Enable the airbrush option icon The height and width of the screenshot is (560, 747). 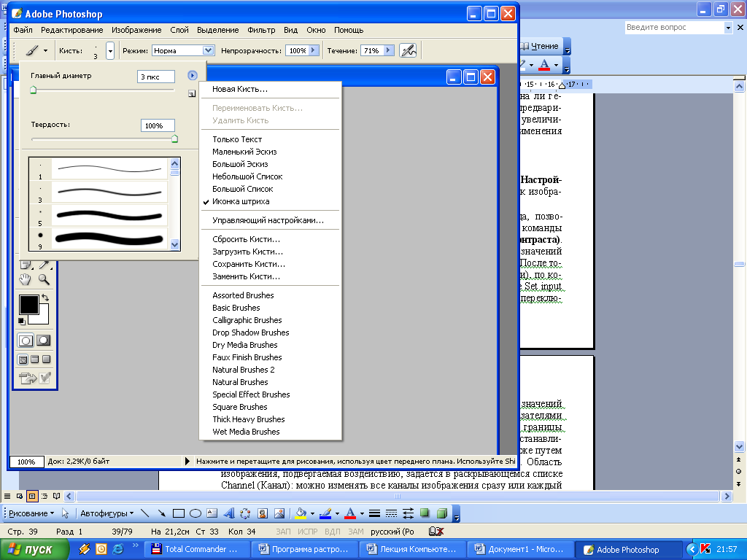tap(408, 50)
